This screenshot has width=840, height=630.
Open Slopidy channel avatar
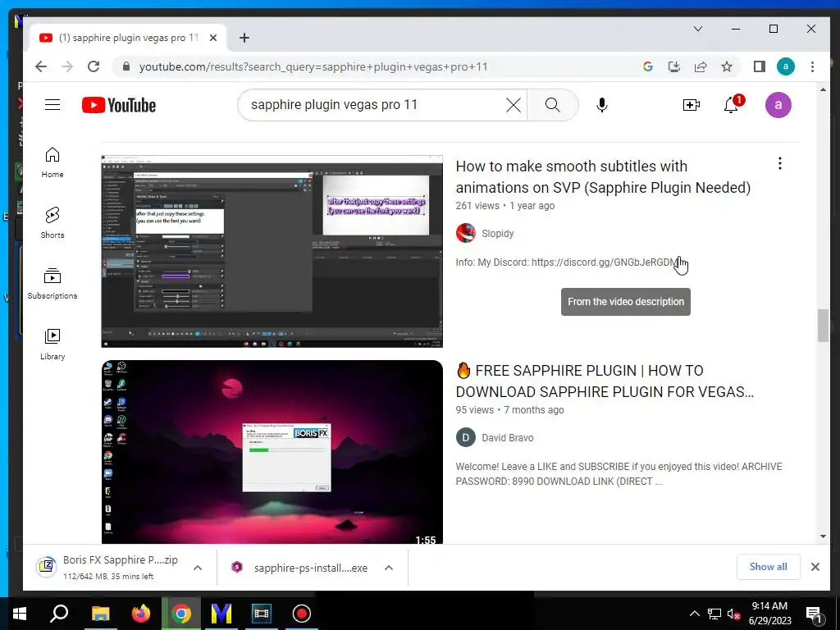[466, 233]
